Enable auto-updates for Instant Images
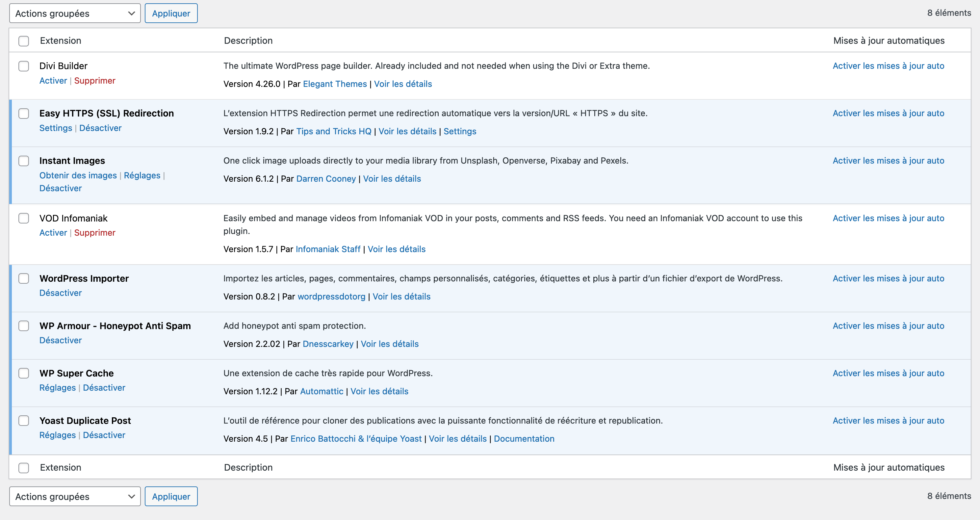980x520 pixels. point(888,161)
